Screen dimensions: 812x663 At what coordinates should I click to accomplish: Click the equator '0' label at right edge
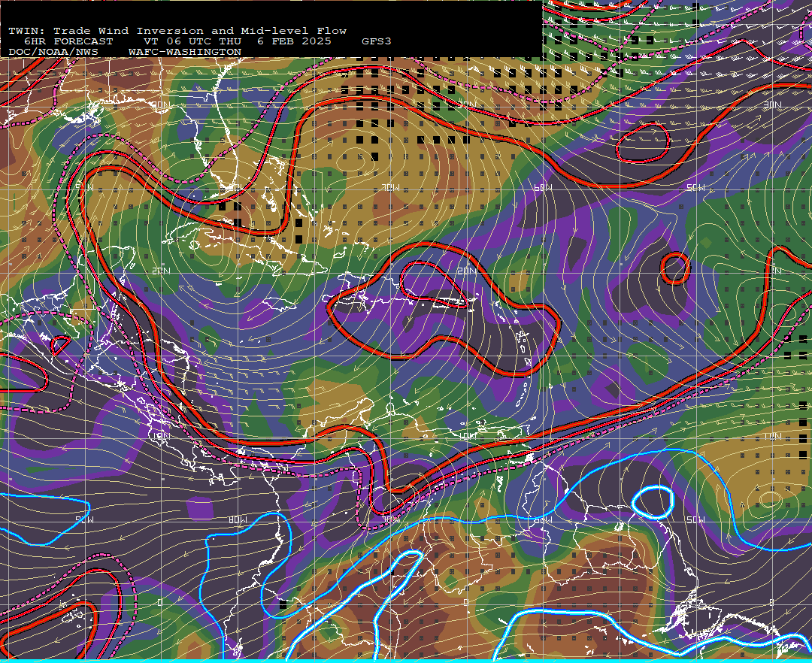tap(773, 602)
